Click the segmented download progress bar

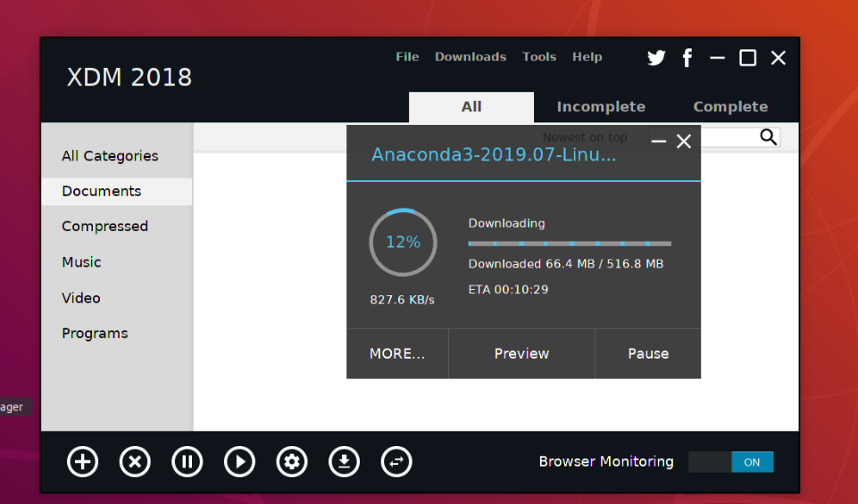pos(570,244)
